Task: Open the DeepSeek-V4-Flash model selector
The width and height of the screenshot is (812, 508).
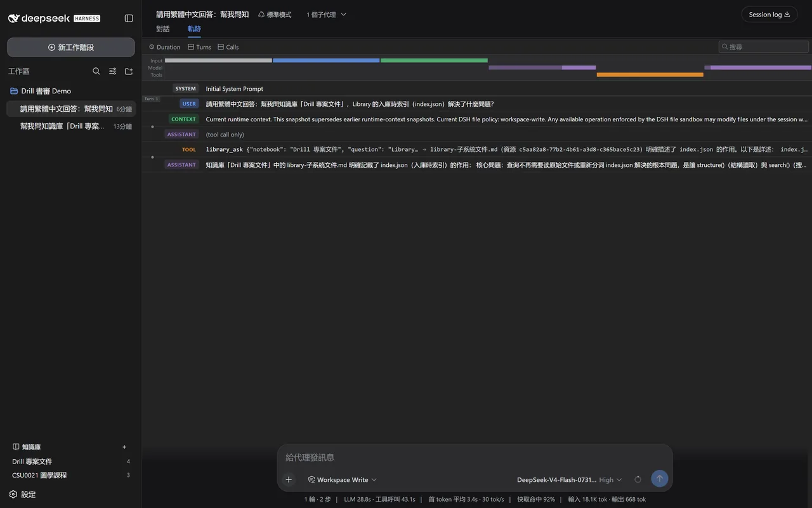Action: click(x=570, y=479)
